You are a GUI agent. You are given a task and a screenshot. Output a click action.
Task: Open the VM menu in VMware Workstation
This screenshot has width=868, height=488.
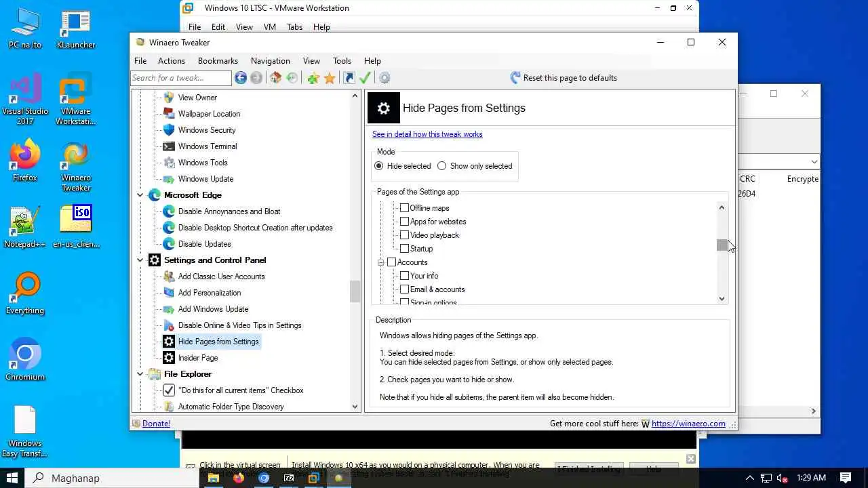tap(269, 27)
